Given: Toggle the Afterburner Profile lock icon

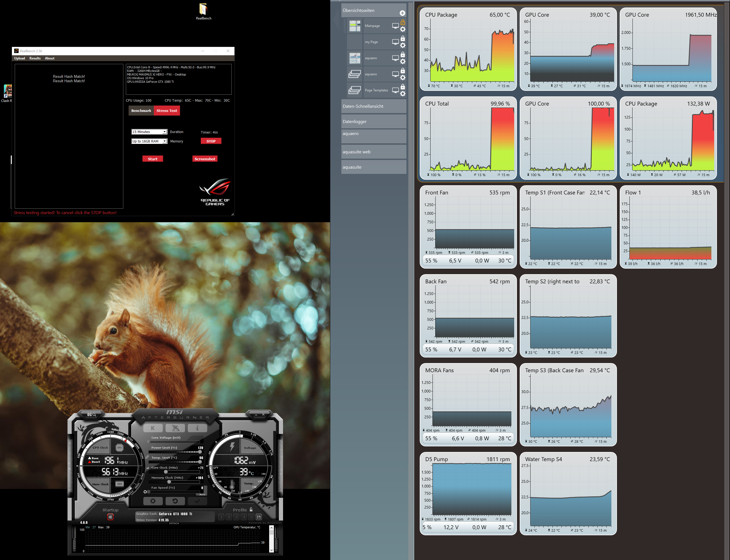Looking at the screenshot, I should pos(251,510).
